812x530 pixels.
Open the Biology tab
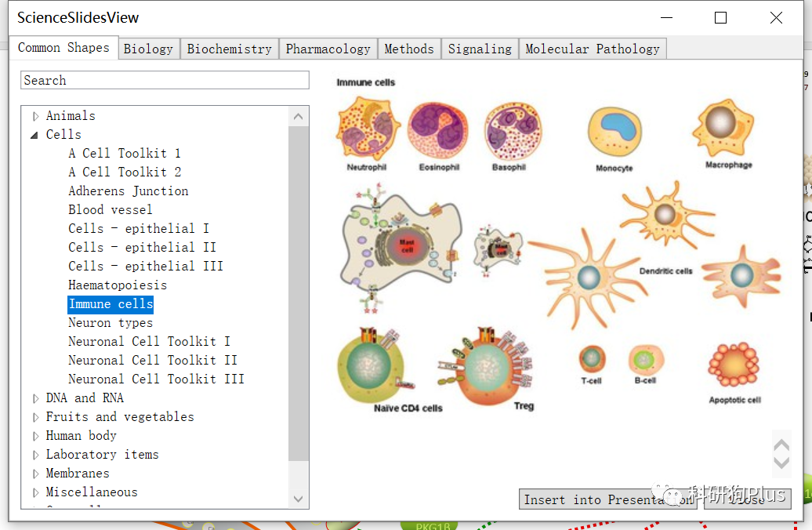pyautogui.click(x=148, y=49)
